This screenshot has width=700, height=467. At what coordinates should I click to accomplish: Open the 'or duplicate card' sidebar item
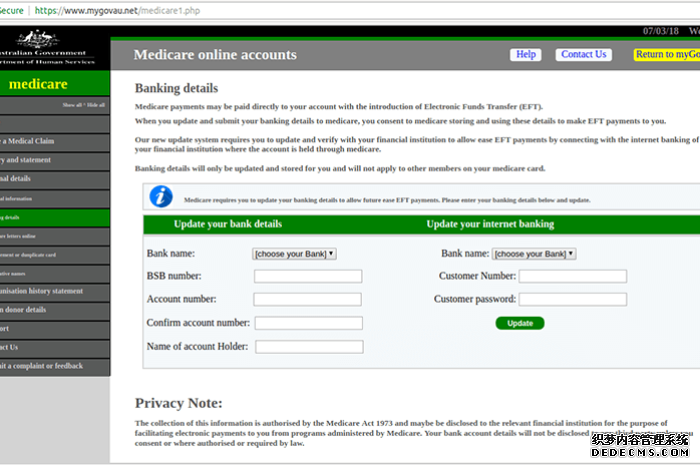click(54, 255)
